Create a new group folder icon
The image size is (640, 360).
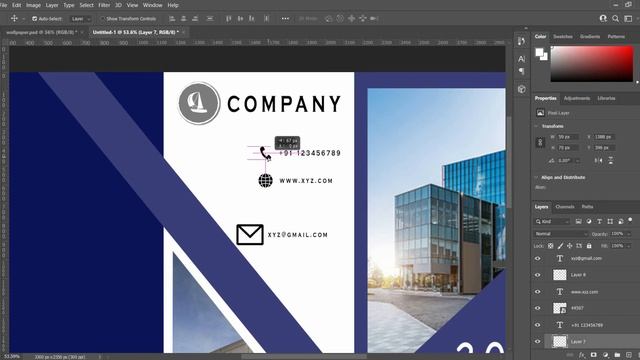click(617, 355)
